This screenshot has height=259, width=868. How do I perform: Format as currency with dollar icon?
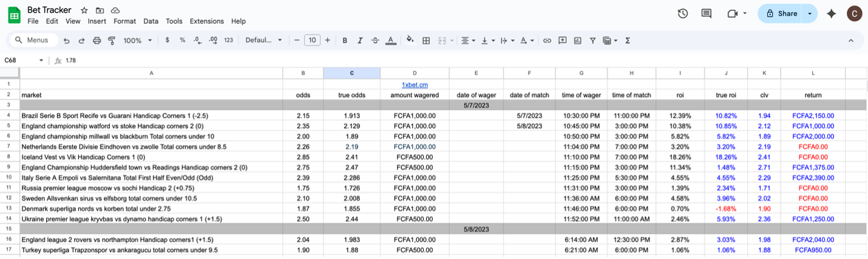(168, 41)
